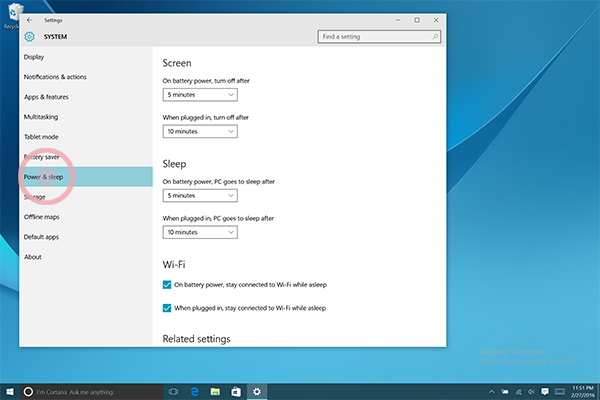Viewport: 600px width, 400px height.
Task: Click the System gear icon
Action: click(x=29, y=37)
